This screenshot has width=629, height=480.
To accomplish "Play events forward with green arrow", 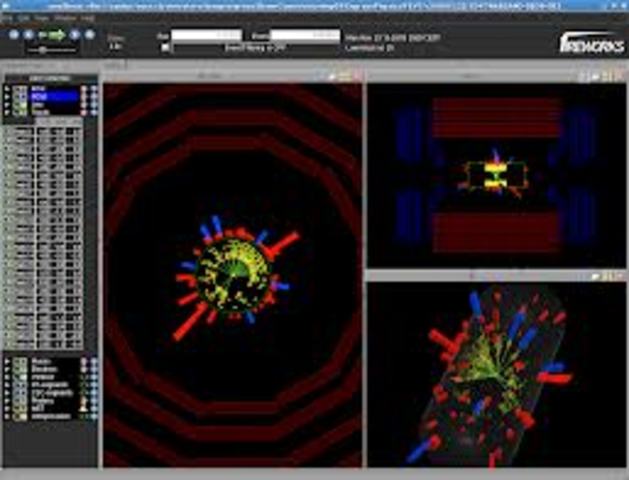I will [57, 35].
